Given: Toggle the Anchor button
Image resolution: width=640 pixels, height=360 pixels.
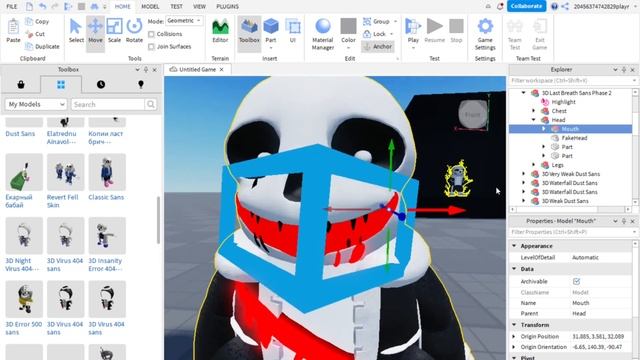Looking at the screenshot, I should tap(378, 47).
